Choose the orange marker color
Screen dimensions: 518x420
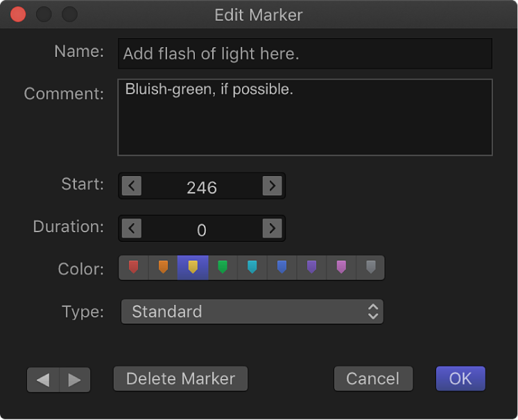pos(163,268)
